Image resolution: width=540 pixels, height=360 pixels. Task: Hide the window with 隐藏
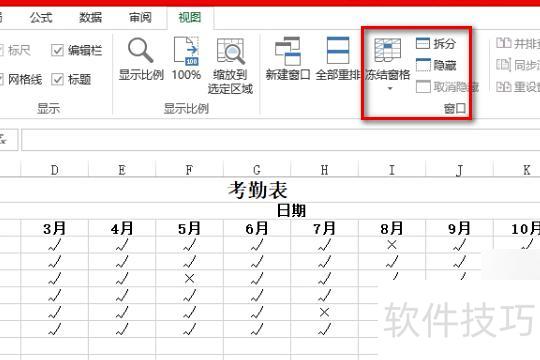(x=436, y=65)
